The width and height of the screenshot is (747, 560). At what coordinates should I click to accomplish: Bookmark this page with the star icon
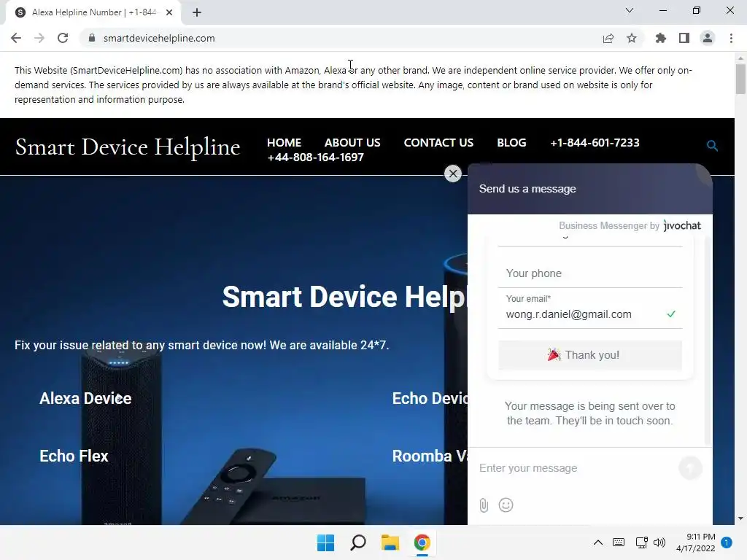tap(632, 38)
